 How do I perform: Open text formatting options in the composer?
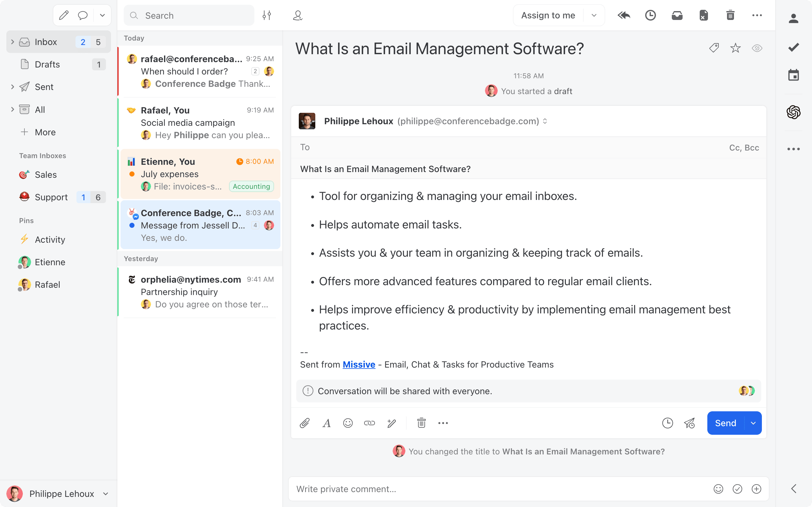(x=326, y=423)
